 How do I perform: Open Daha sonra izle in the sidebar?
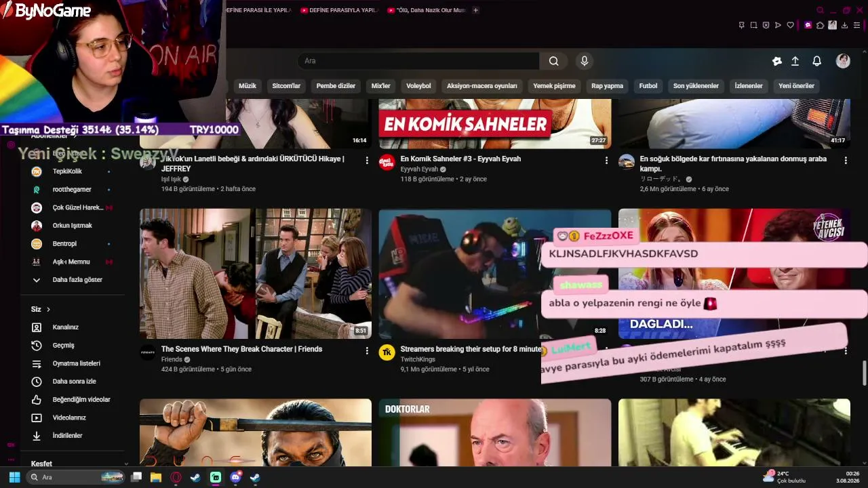click(x=73, y=382)
